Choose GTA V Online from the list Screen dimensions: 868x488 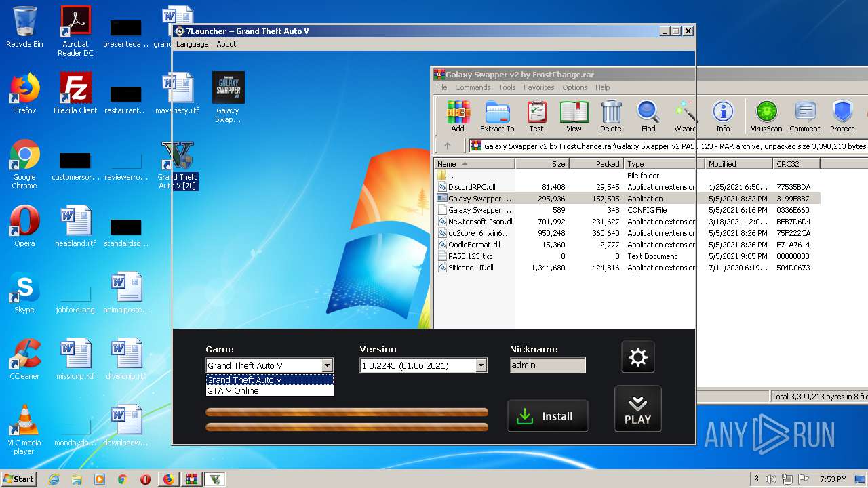point(270,390)
